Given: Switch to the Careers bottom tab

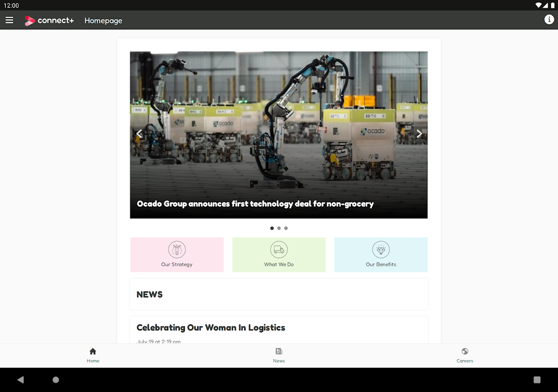Looking at the screenshot, I should (465, 355).
